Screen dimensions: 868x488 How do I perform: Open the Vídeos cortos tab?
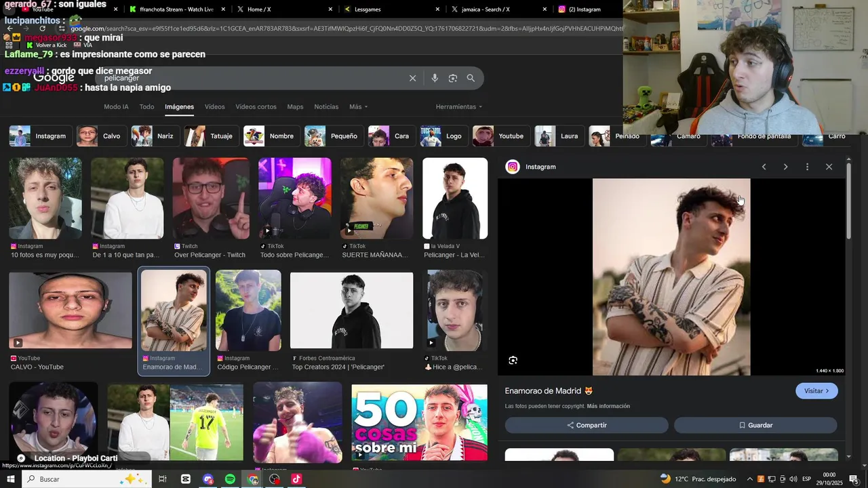click(x=256, y=107)
